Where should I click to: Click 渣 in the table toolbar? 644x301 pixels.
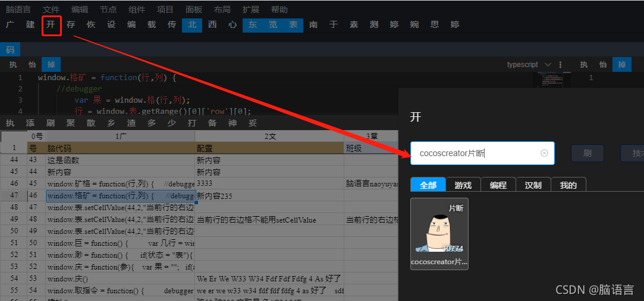(x=131, y=123)
